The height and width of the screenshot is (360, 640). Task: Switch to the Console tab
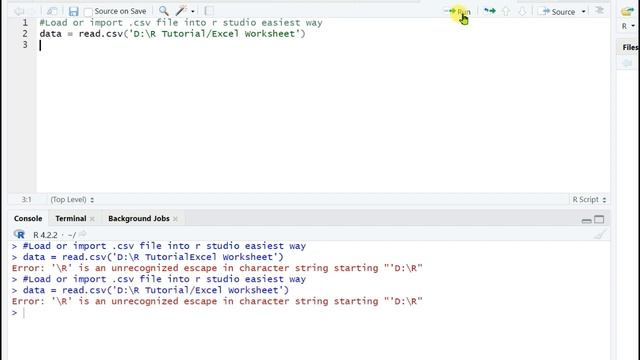pos(28,218)
